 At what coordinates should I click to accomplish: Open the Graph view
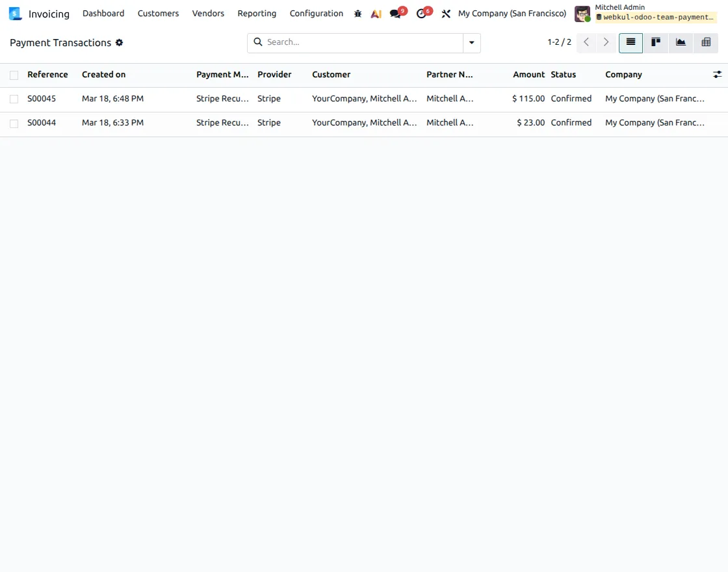(681, 42)
